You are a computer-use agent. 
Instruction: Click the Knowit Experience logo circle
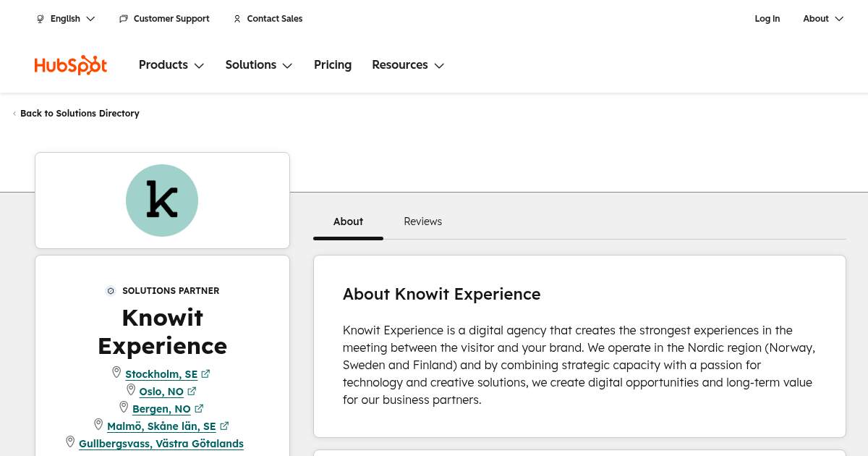pyautogui.click(x=162, y=200)
